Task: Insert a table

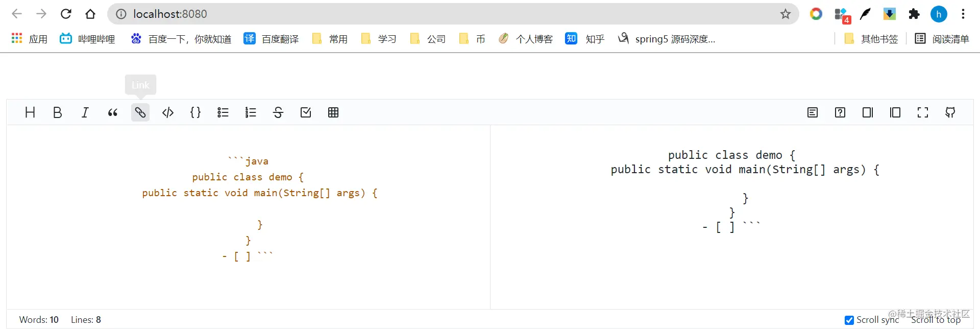Action: tap(333, 112)
